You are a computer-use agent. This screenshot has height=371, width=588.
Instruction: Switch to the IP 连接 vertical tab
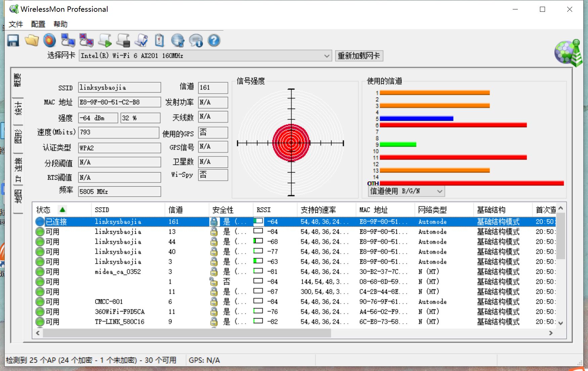tap(18, 170)
